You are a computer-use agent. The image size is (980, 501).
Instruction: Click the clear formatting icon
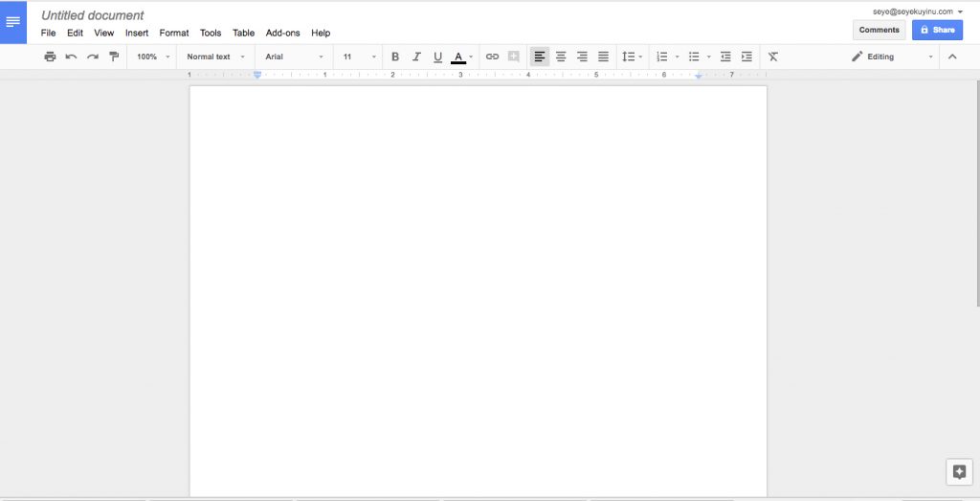(x=773, y=57)
